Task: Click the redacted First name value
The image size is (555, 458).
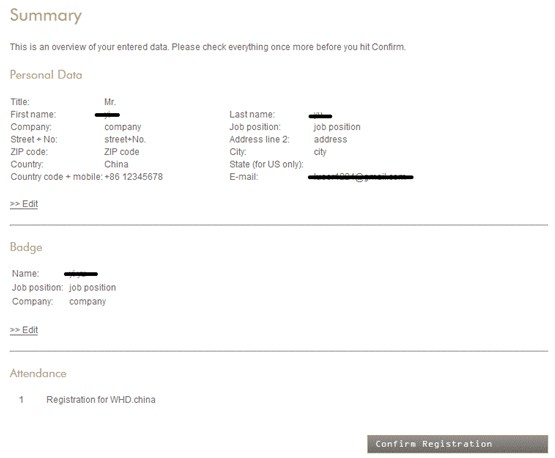Action: [x=108, y=114]
